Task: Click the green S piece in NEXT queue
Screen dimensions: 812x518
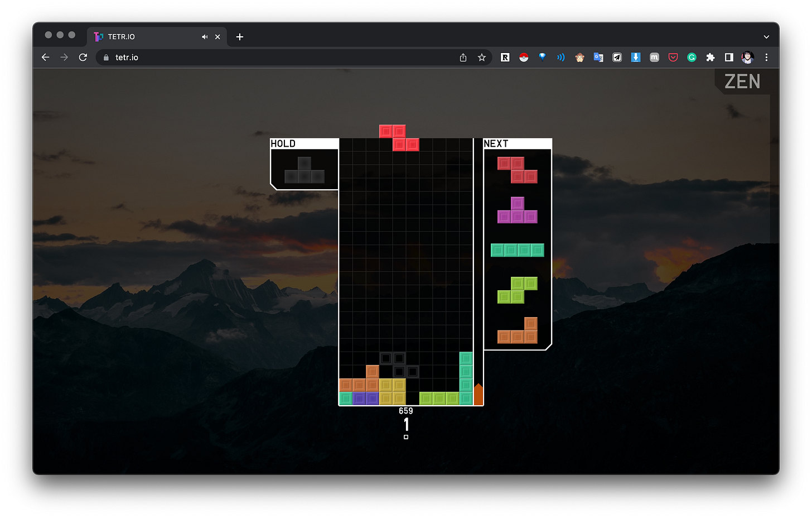Action: 518,290
